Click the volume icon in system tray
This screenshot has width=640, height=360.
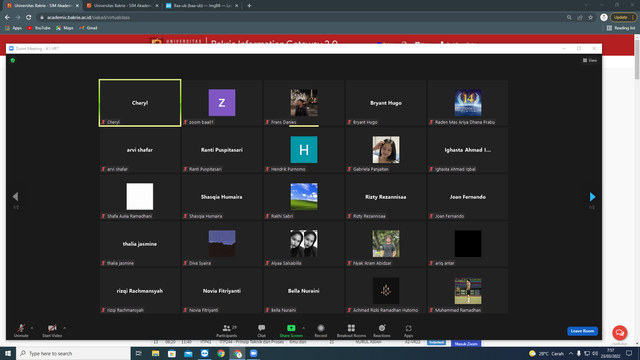[x=595, y=353]
